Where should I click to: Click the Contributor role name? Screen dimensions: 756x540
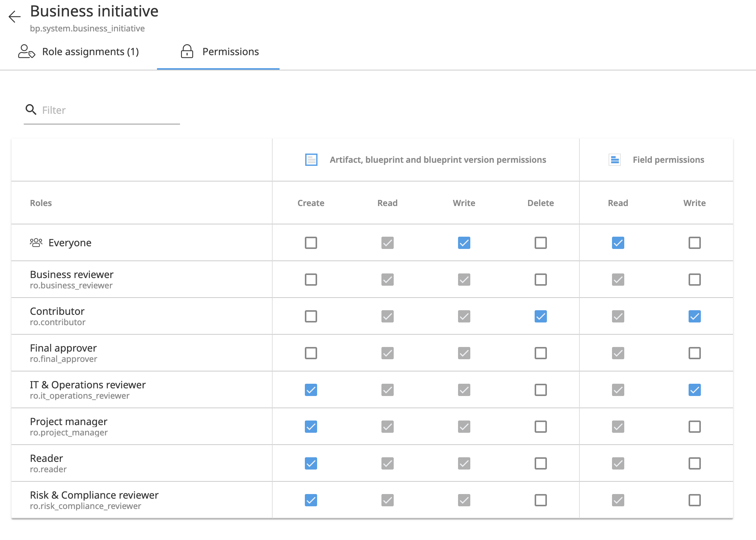pyautogui.click(x=57, y=311)
